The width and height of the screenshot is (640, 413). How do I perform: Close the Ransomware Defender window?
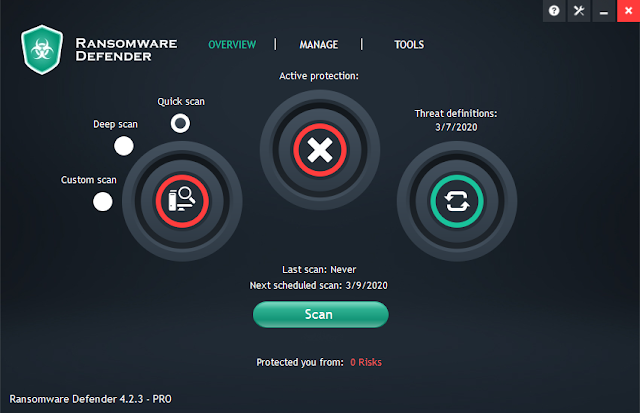629,11
